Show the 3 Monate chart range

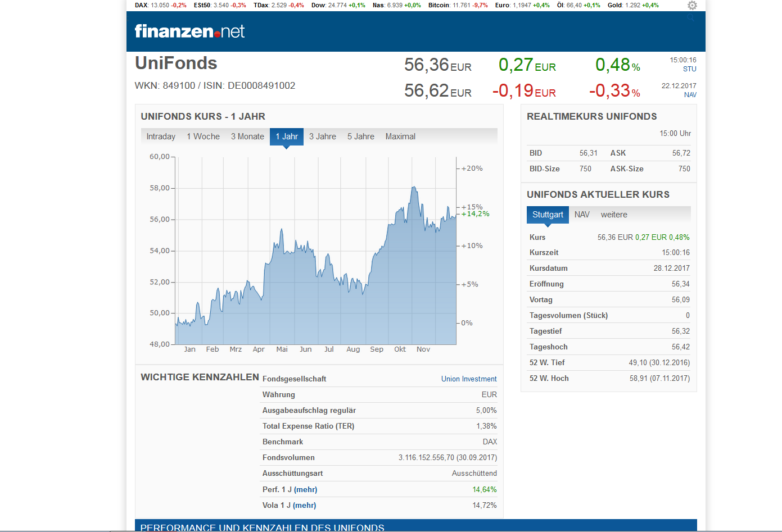click(x=247, y=137)
